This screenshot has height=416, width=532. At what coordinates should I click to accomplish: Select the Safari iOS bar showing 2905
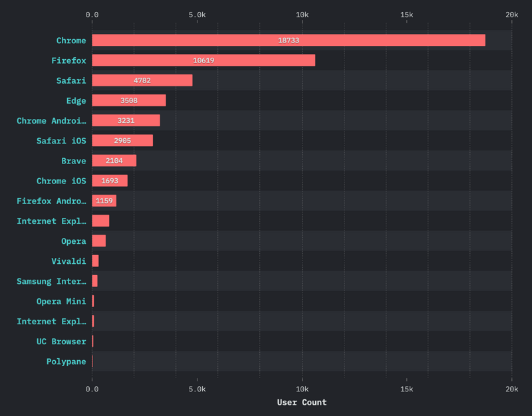122,141
